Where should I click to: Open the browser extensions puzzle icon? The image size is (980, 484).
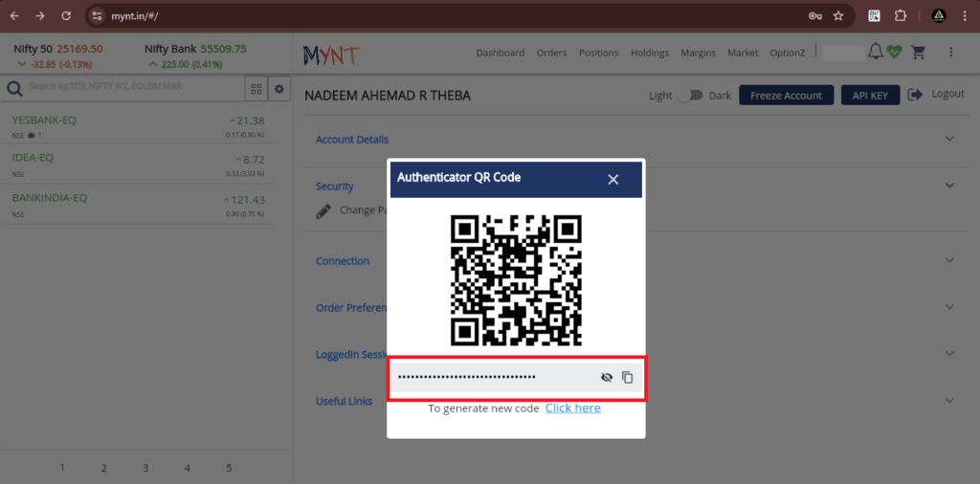coord(900,16)
